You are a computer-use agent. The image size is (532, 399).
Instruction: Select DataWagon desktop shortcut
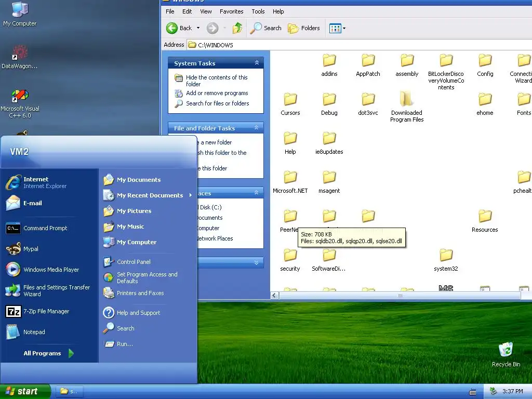[x=19, y=57]
